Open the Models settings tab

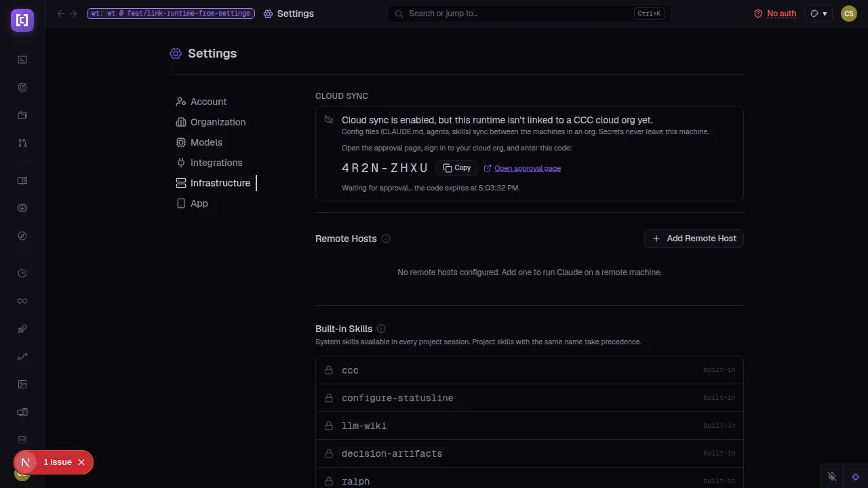(x=199, y=142)
